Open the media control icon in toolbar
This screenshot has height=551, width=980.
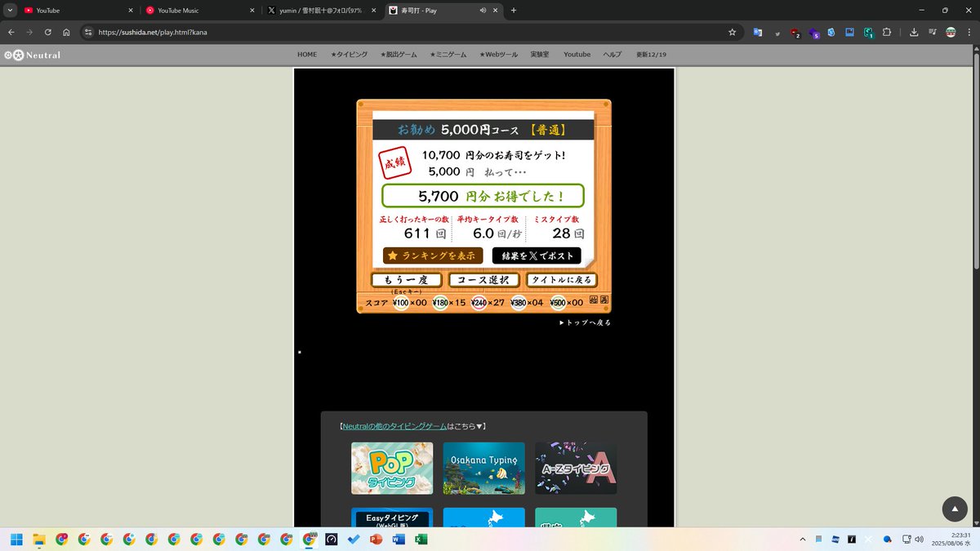click(932, 32)
